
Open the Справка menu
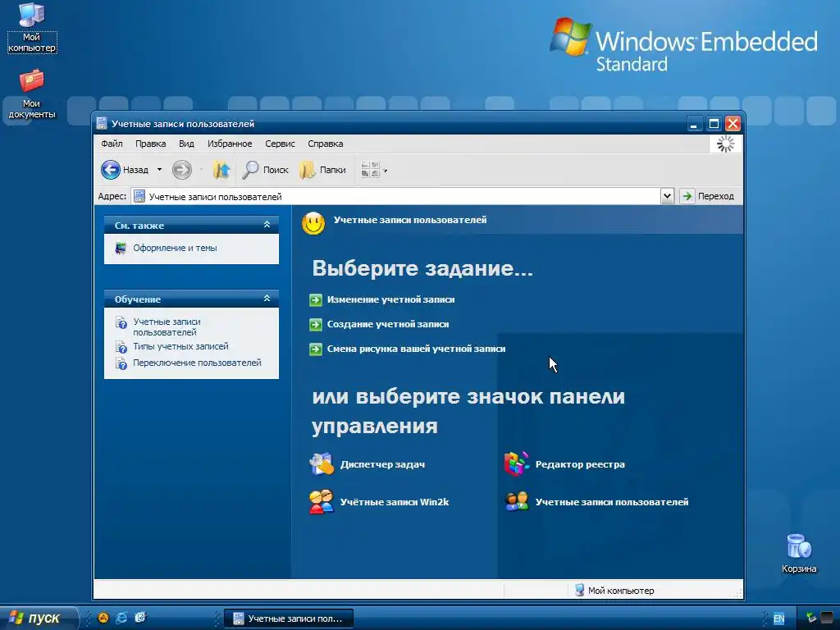tap(326, 144)
